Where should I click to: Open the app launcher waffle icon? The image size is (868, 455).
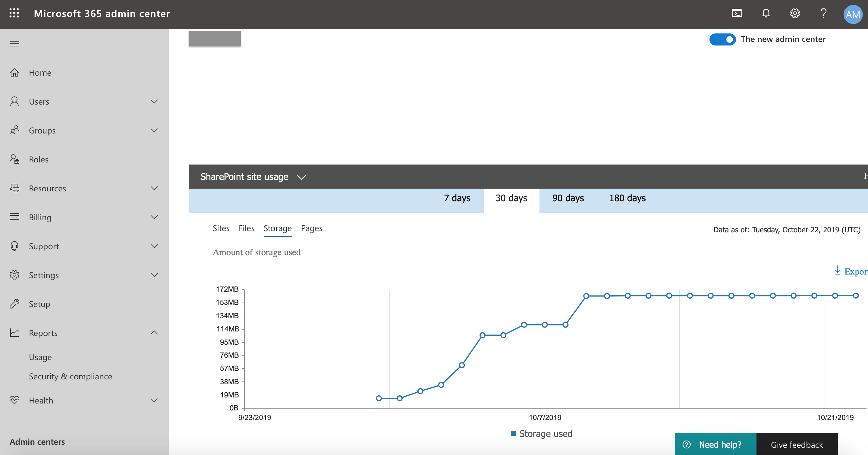coord(14,14)
